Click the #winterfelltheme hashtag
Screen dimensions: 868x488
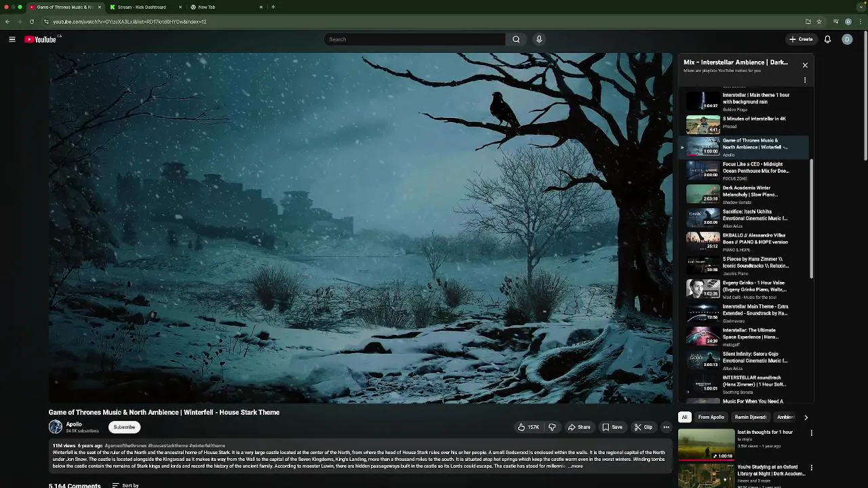207,446
